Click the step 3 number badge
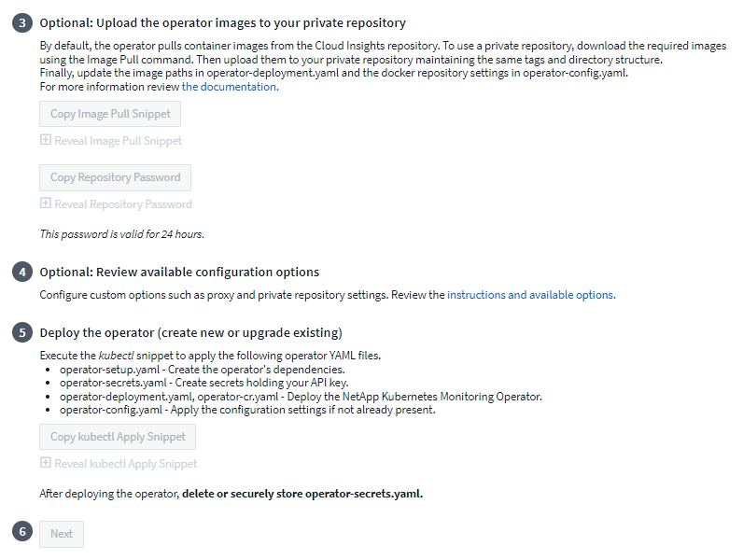 point(22,22)
